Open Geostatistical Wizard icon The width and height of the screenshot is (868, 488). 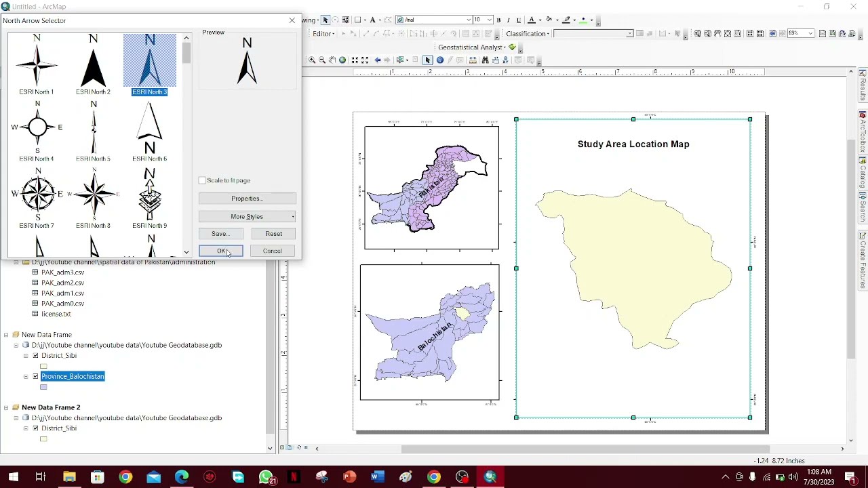point(512,47)
